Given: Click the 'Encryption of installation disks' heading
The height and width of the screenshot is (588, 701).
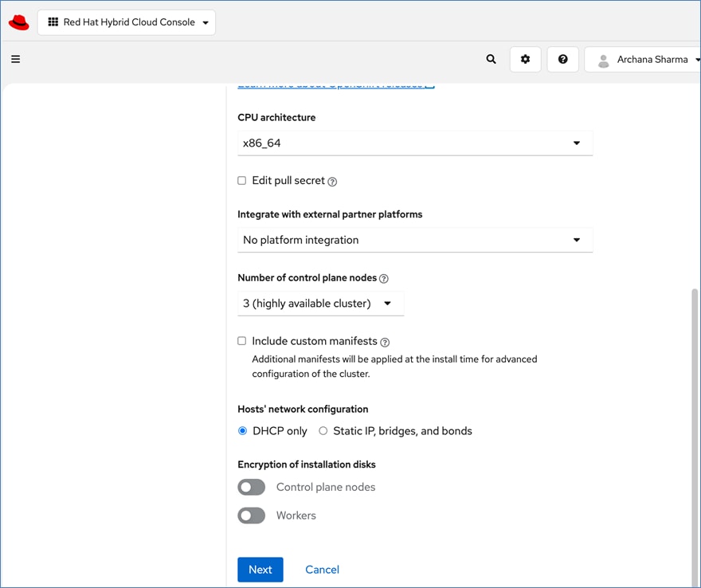Looking at the screenshot, I should click(x=307, y=465).
